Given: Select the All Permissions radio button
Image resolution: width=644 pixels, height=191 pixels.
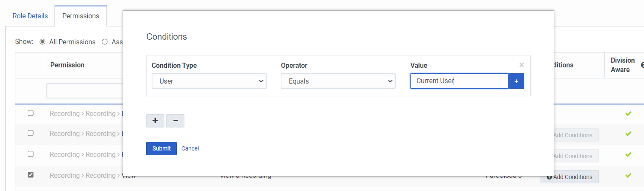Looking at the screenshot, I should click(43, 42).
